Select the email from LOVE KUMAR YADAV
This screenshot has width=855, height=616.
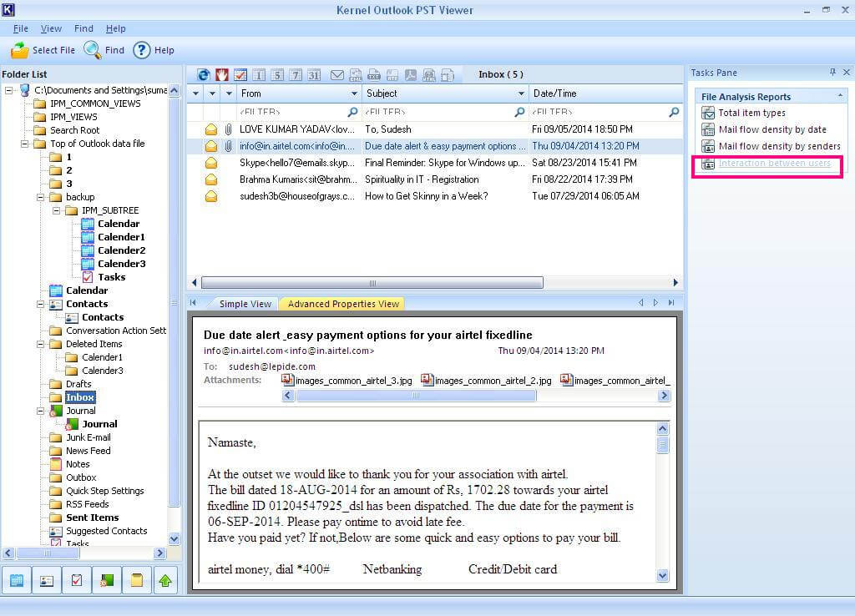434,129
